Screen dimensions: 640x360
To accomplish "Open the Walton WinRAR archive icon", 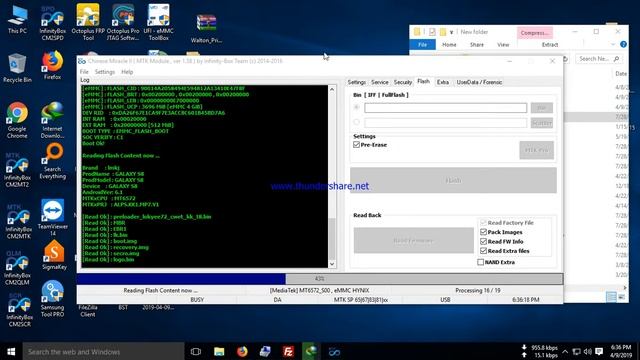I will 206,29.
